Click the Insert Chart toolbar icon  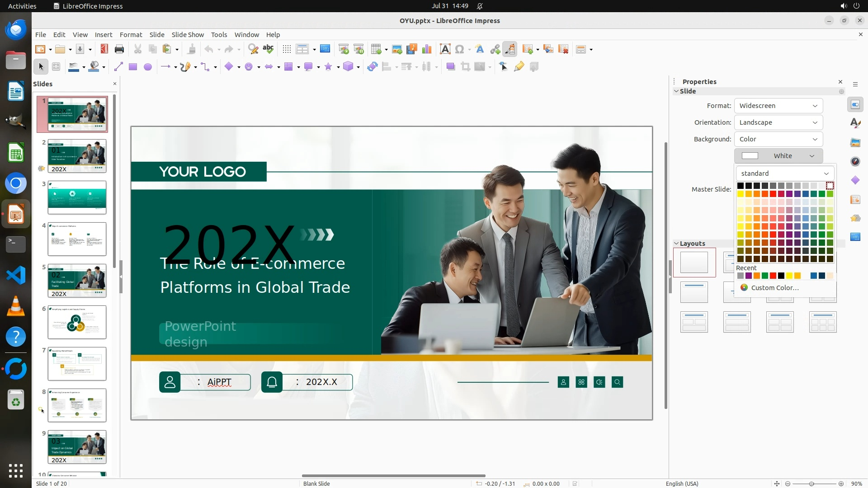coord(426,49)
